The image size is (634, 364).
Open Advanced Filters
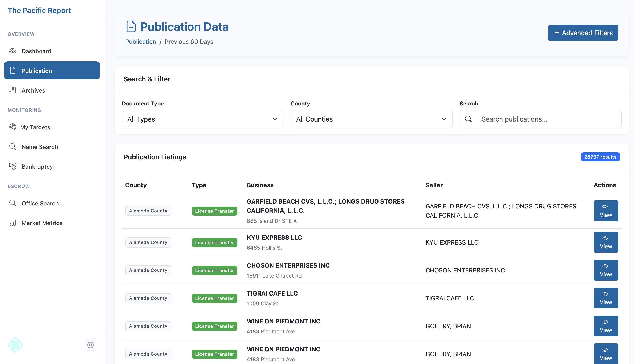tap(583, 33)
